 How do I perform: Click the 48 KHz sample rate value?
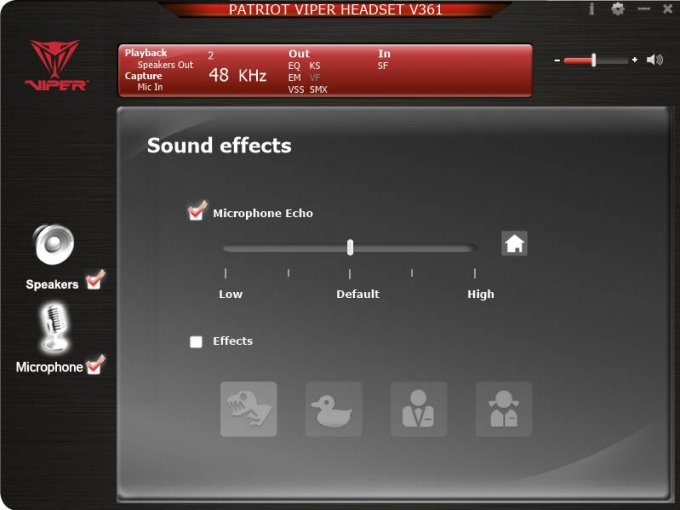pyautogui.click(x=238, y=75)
